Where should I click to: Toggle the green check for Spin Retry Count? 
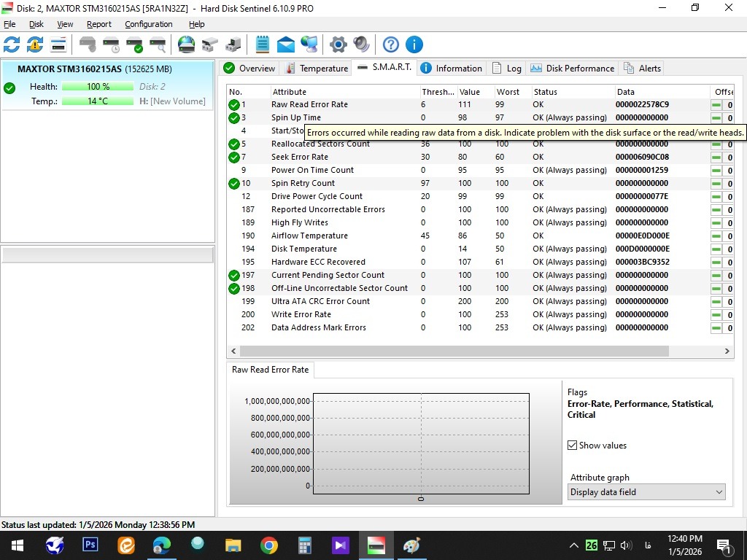234,184
